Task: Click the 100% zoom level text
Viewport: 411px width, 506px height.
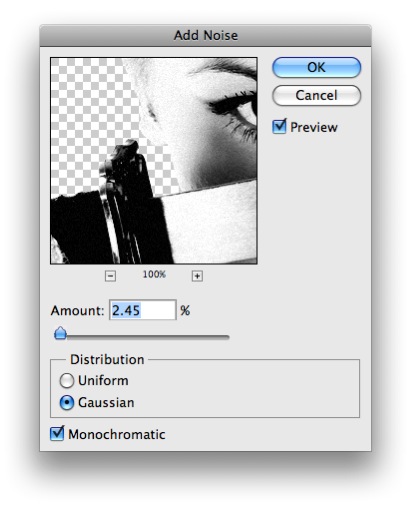Action: [x=154, y=274]
